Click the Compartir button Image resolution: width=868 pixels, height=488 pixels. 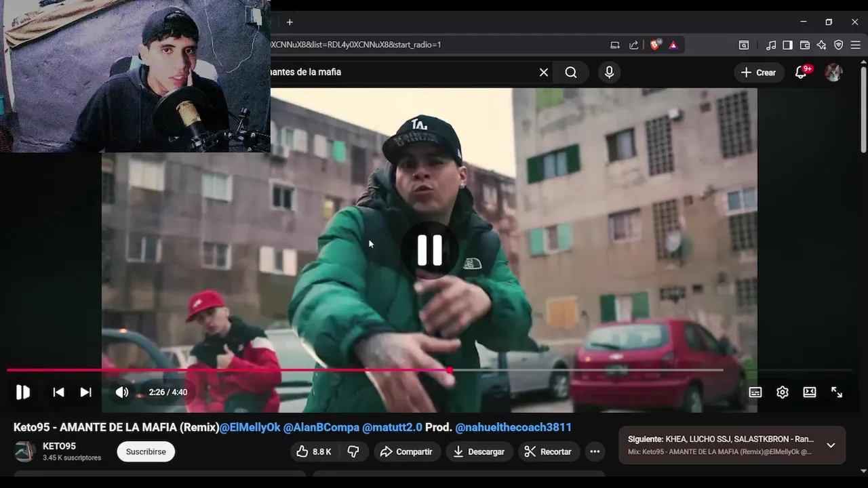tap(406, 451)
